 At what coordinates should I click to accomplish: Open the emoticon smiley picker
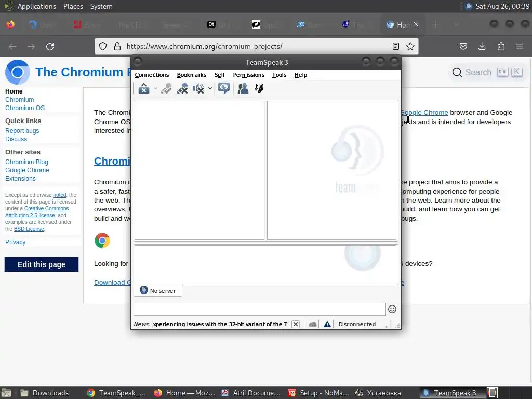(x=392, y=309)
